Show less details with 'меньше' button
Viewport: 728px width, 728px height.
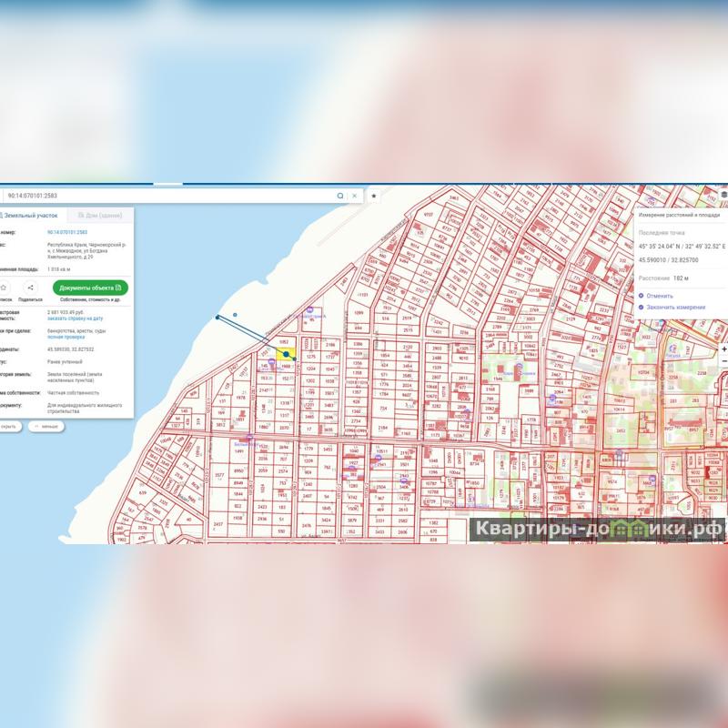(46, 426)
